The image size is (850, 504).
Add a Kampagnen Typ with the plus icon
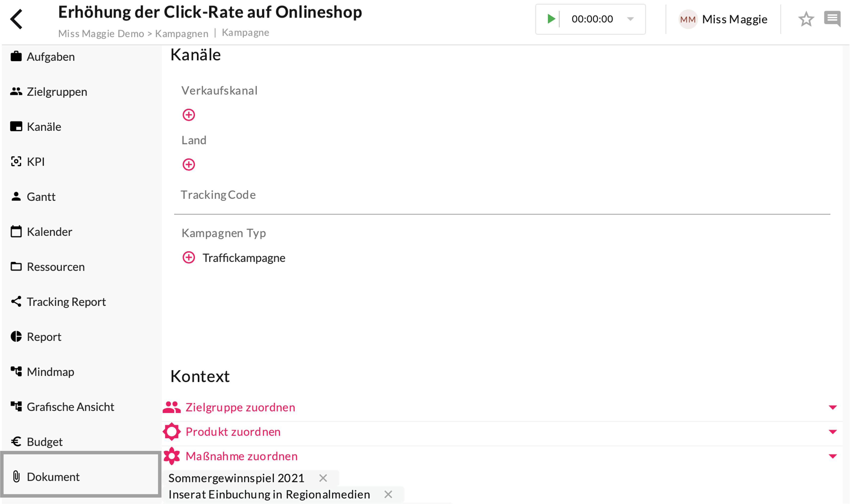click(x=189, y=258)
